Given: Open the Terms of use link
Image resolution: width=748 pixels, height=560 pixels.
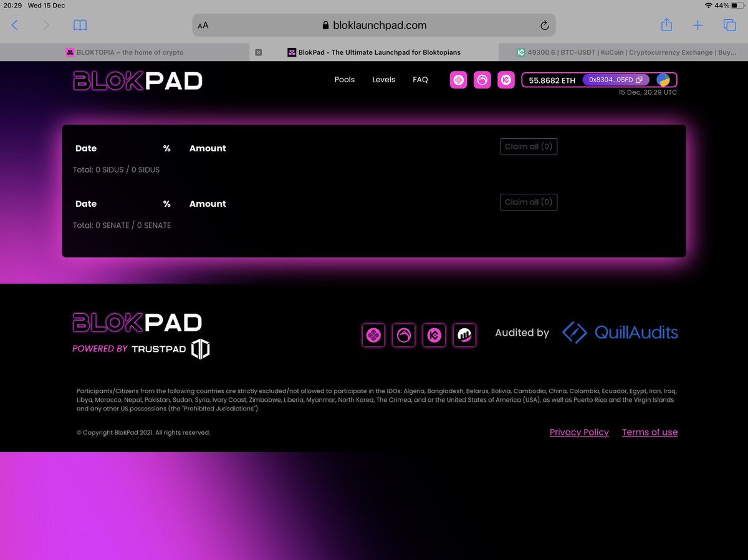Looking at the screenshot, I should click(650, 432).
